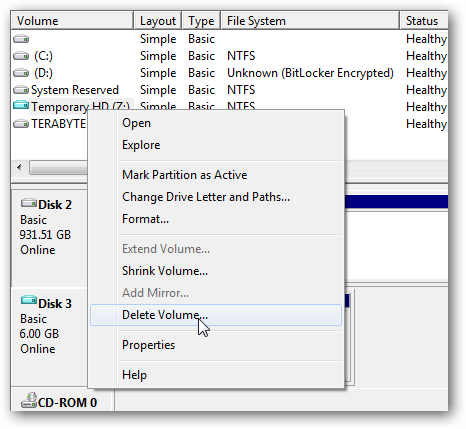This screenshot has width=466, height=429.
Task: Click the dark blue Disk 2 partition bar
Action: (x=396, y=202)
